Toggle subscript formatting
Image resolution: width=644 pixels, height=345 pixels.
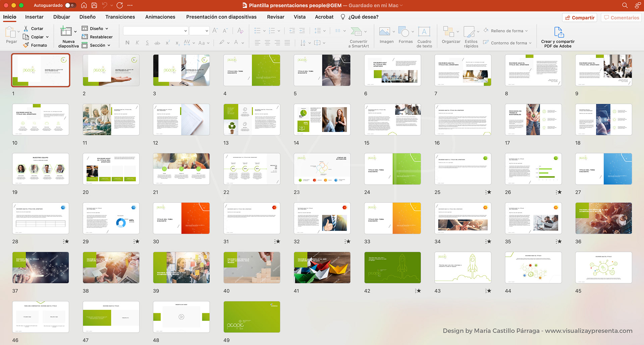click(x=177, y=43)
